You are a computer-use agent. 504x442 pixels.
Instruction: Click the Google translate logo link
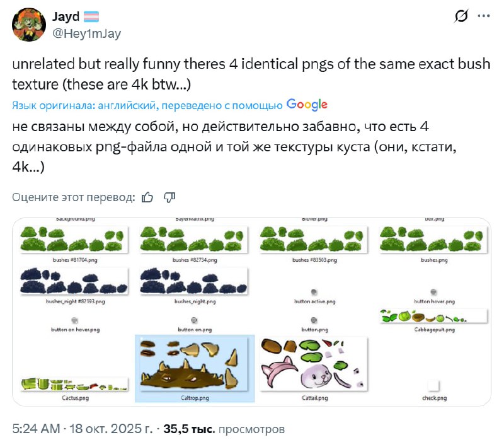[307, 105]
